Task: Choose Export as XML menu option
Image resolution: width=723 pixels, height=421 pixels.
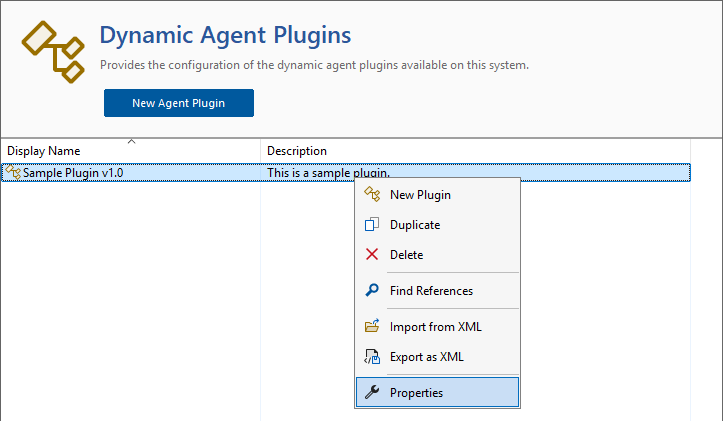Action: 426,357
